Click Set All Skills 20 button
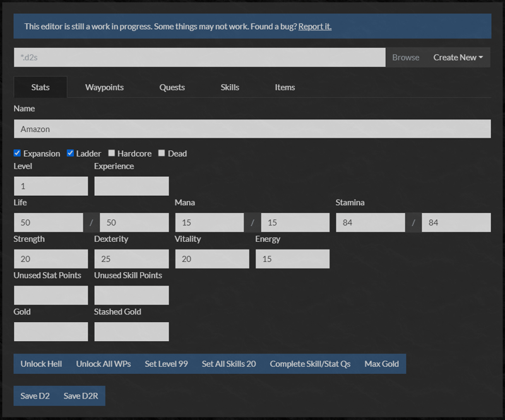Screen dimensions: 505x420 [x=229, y=364]
